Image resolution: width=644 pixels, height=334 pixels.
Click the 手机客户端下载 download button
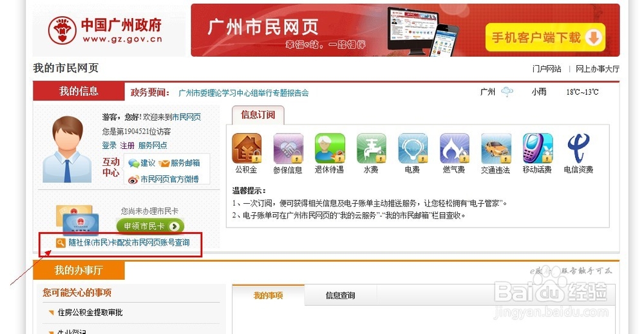point(545,37)
